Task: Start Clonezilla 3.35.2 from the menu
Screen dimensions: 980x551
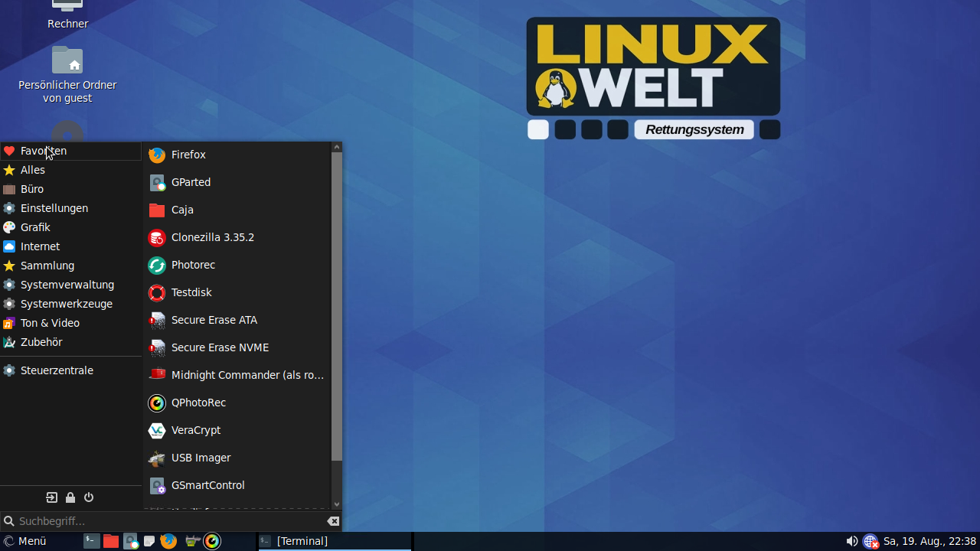Action: (x=212, y=237)
